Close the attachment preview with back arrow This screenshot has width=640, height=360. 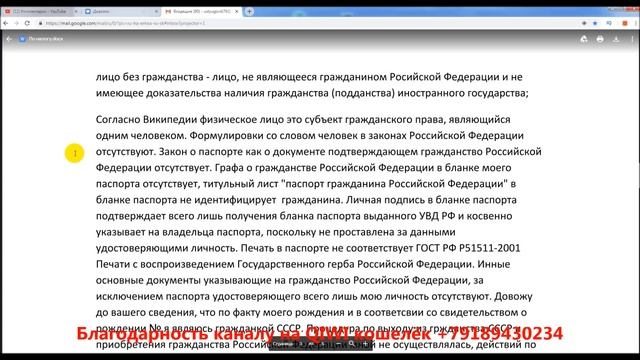point(9,39)
